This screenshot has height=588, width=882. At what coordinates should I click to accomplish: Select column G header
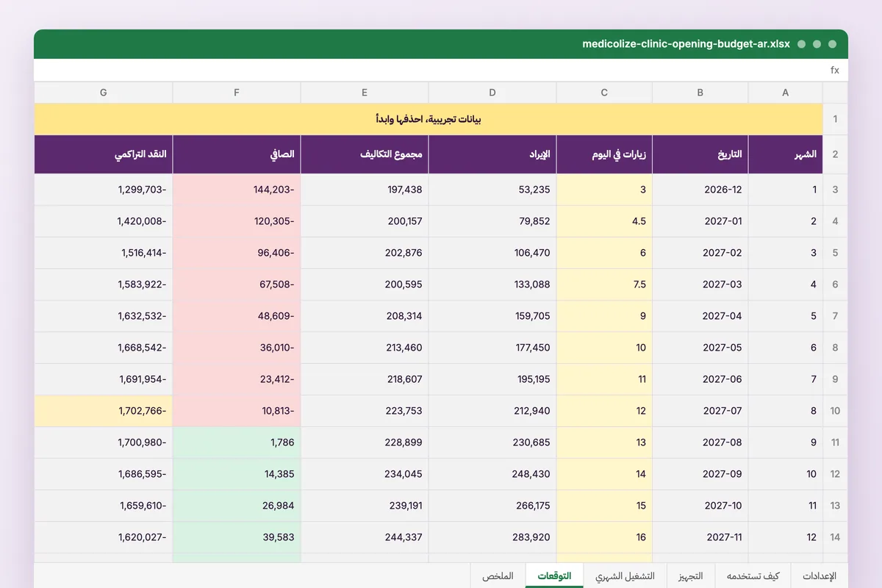[x=104, y=93]
